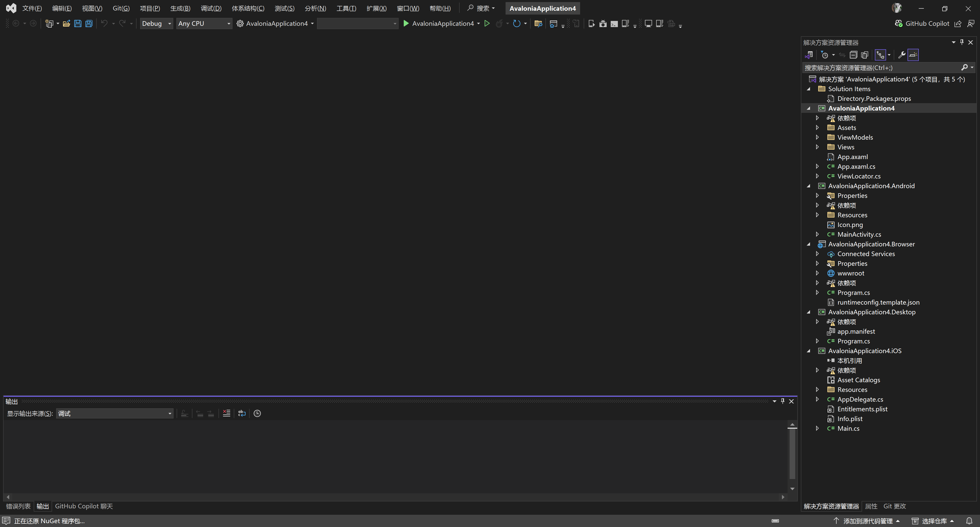Click the Output panel clock timestamp icon
980x527 pixels.
(x=257, y=413)
